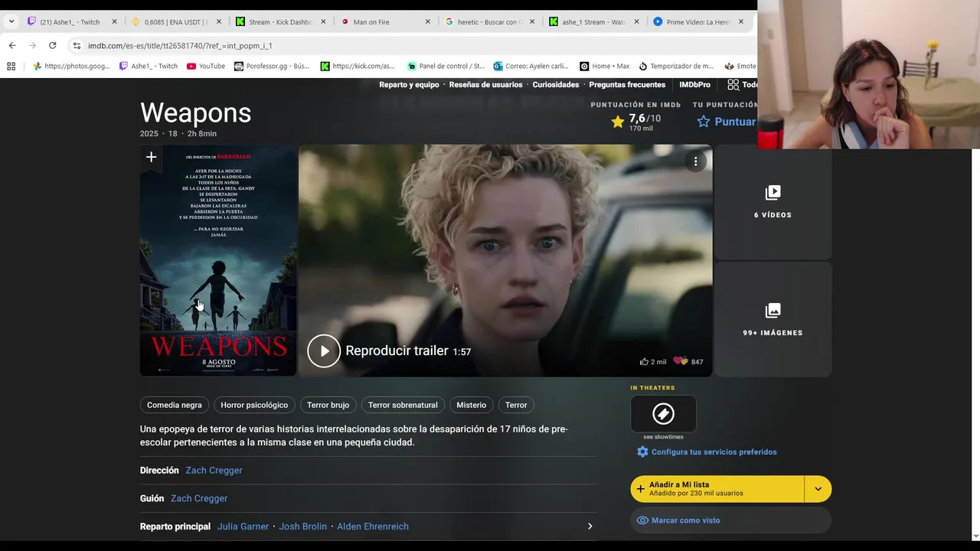This screenshot has width=980, height=551.
Task: Go to Reseñas de usuarios section
Action: click(485, 85)
